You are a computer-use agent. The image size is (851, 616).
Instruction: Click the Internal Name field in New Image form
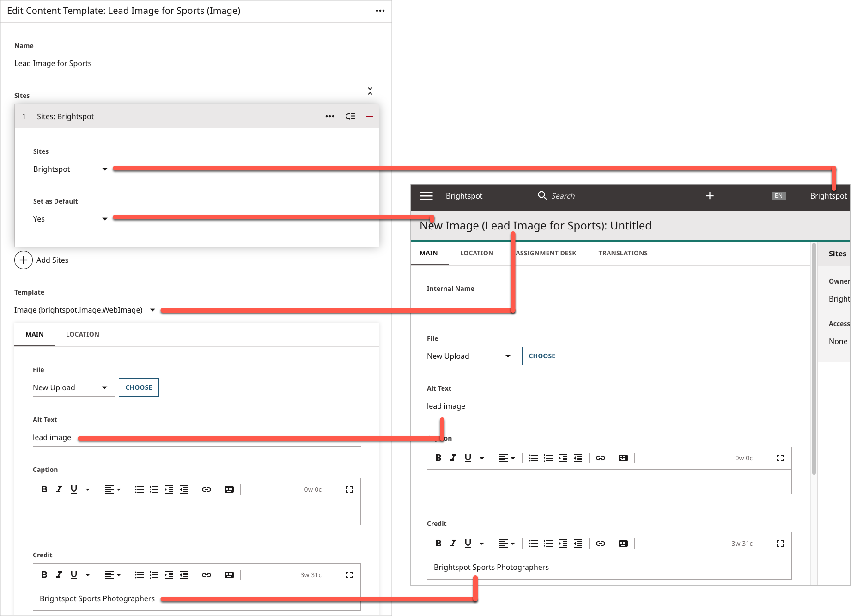point(609,306)
